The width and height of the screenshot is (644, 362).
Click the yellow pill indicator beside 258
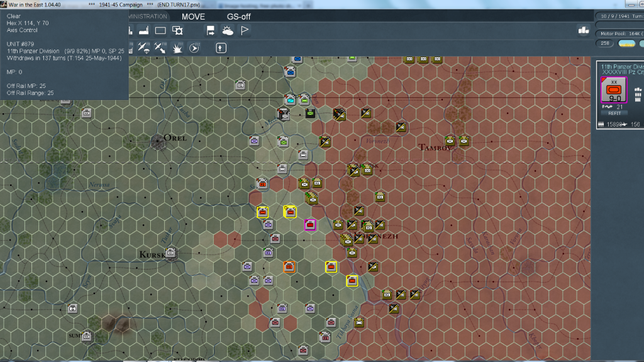626,43
